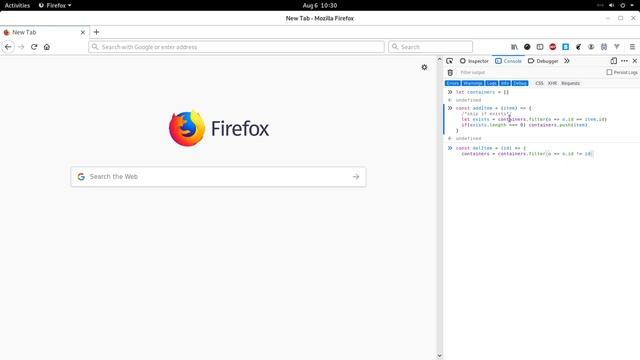Screen dimensions: 640x360
Task: Click the volume icon in system tray
Action: [611, 5]
